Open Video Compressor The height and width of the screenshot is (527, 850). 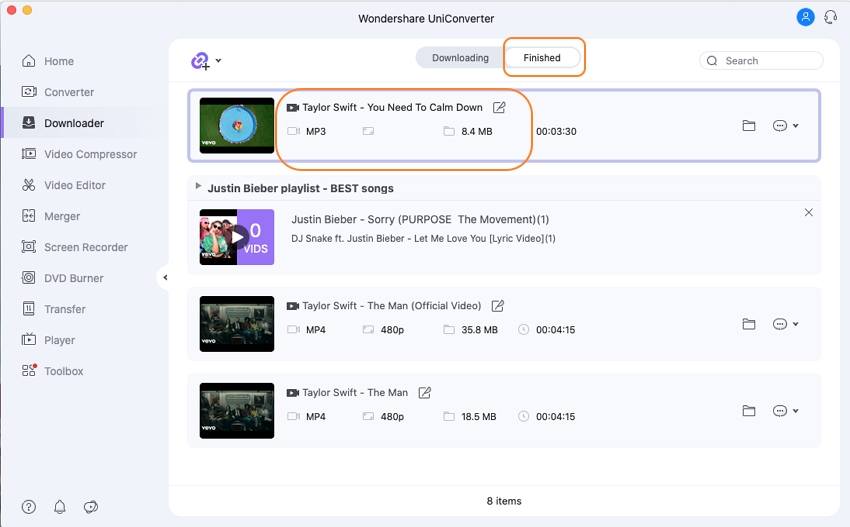coord(79,154)
